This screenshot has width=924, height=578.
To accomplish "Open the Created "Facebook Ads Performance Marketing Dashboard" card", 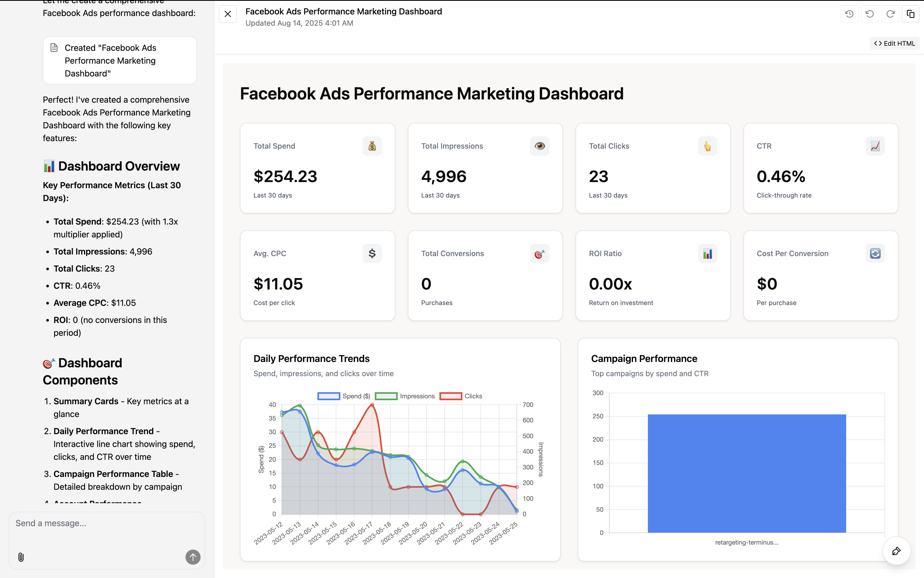I will pyautogui.click(x=120, y=60).
